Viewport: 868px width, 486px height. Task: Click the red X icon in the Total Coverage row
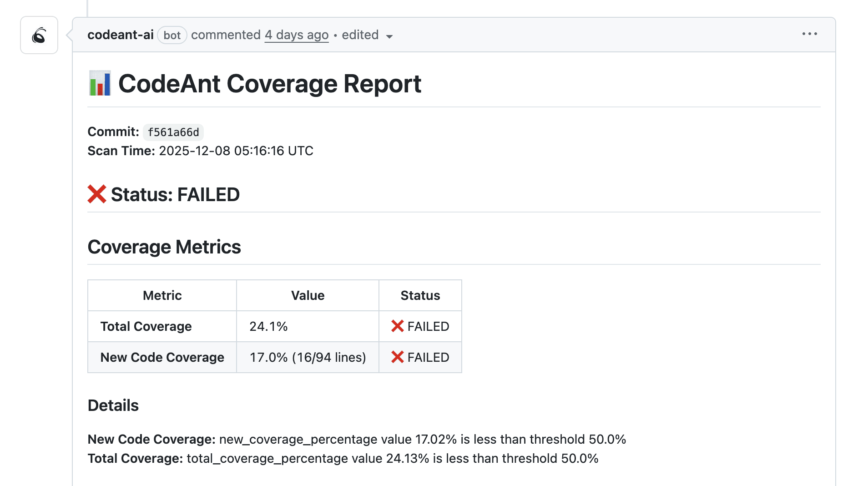point(397,326)
